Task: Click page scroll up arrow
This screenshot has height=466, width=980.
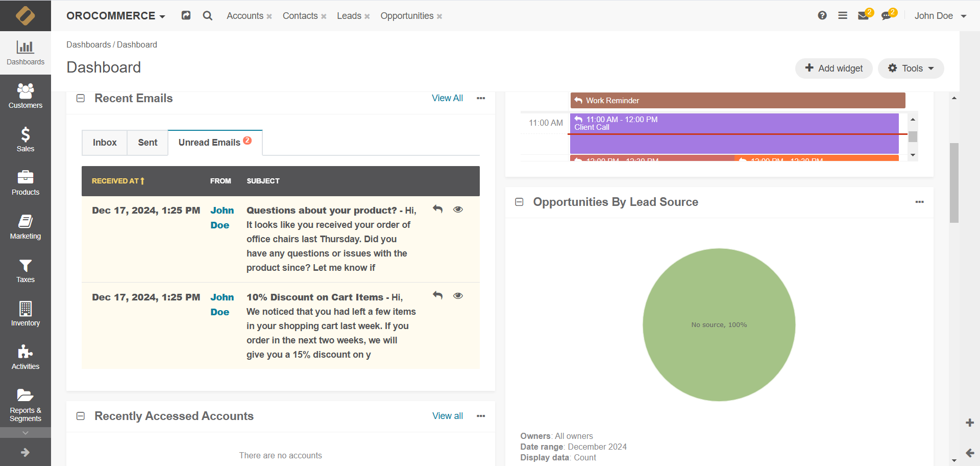Action: tap(954, 98)
